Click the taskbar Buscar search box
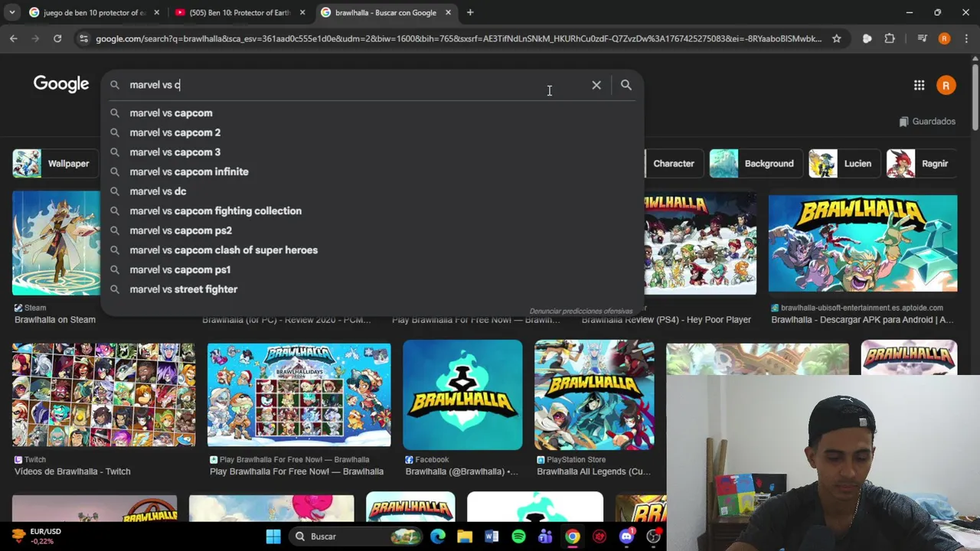 (x=354, y=536)
